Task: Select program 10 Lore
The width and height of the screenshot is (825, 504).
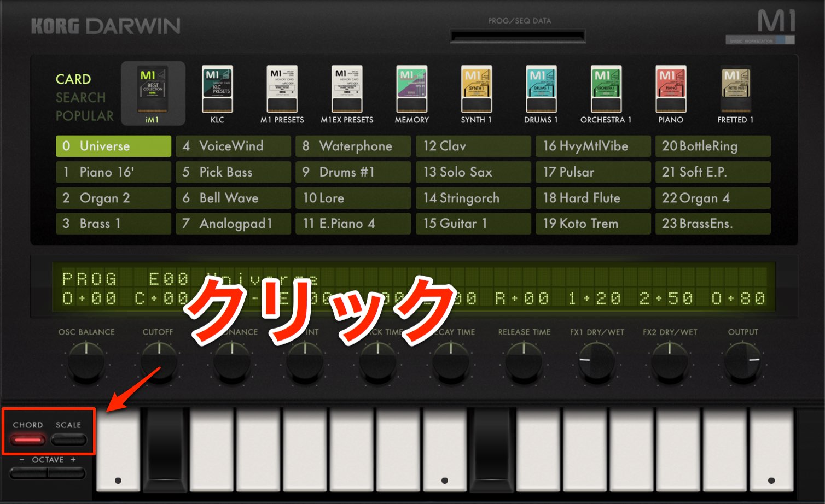Action: pyautogui.click(x=353, y=198)
